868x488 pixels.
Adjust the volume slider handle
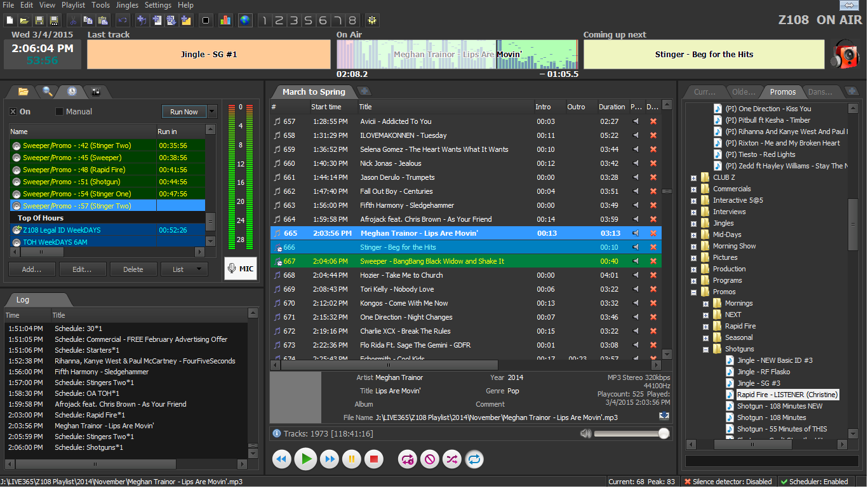[x=664, y=433]
